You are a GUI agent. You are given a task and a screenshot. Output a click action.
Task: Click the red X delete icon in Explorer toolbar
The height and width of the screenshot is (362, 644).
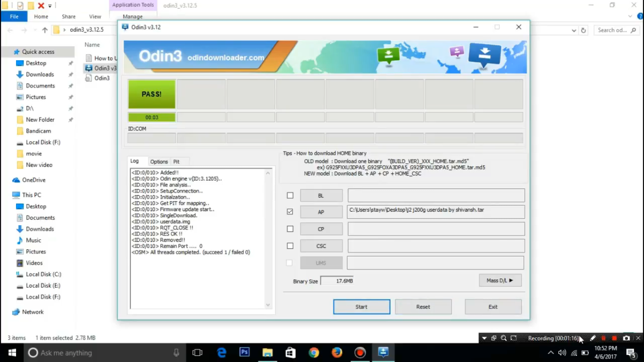(41, 5)
